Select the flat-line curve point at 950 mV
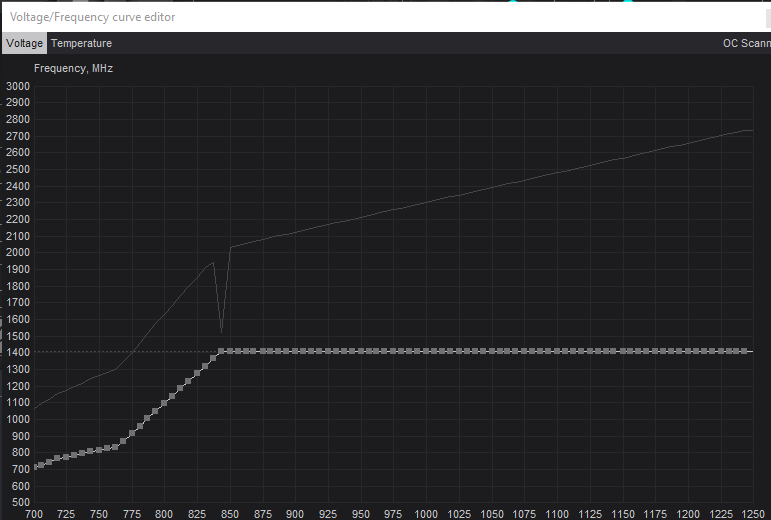Screen dimensions: 771x520 coord(360,351)
